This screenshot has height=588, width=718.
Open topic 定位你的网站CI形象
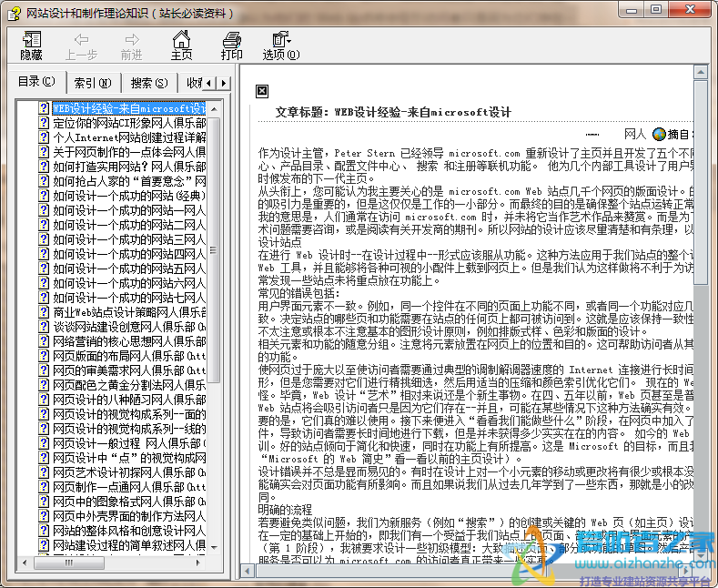click(x=129, y=123)
